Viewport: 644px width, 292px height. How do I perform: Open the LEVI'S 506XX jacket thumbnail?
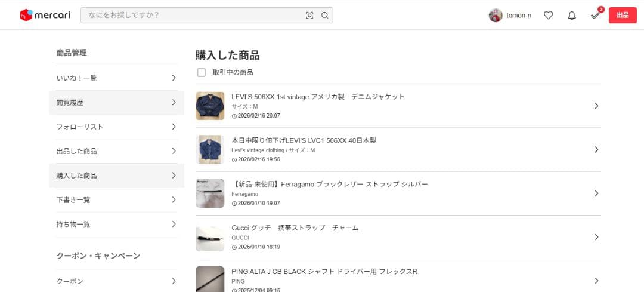(210, 106)
